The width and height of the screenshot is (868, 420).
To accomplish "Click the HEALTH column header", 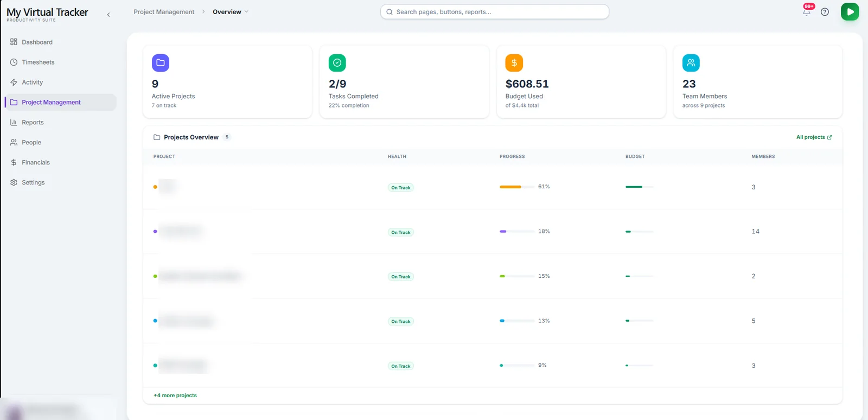I will [x=397, y=156].
